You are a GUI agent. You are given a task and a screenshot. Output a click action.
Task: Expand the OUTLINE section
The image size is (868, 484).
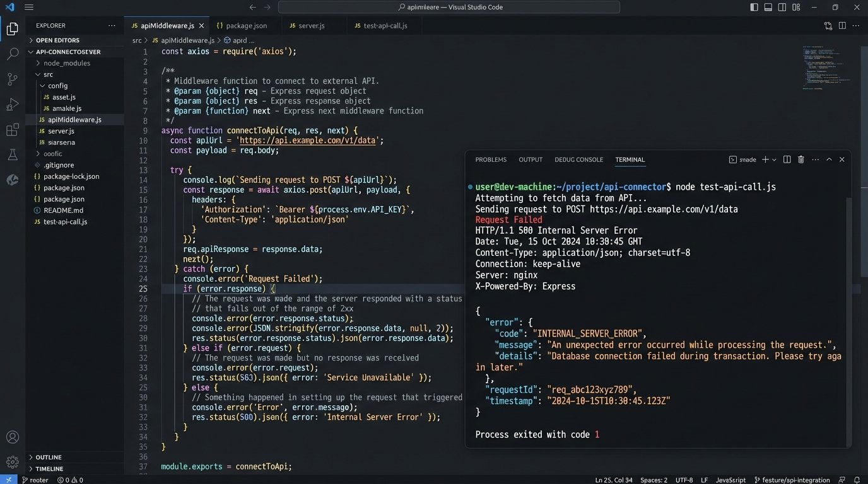pos(48,458)
